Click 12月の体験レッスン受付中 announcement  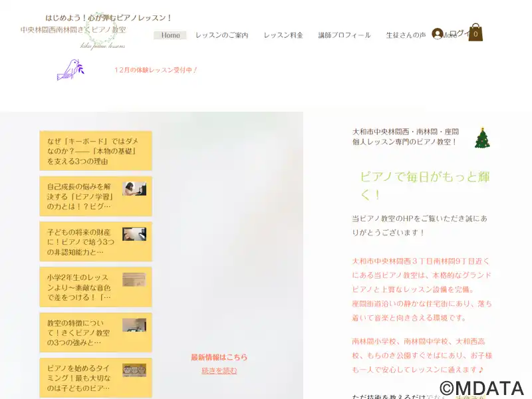click(x=156, y=70)
